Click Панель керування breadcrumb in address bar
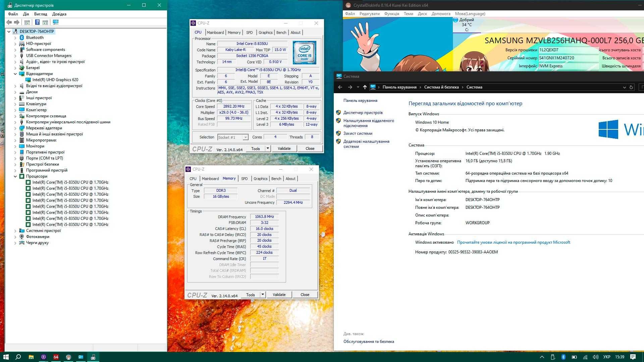Viewport: 644px width, 362px height. pyautogui.click(x=399, y=87)
